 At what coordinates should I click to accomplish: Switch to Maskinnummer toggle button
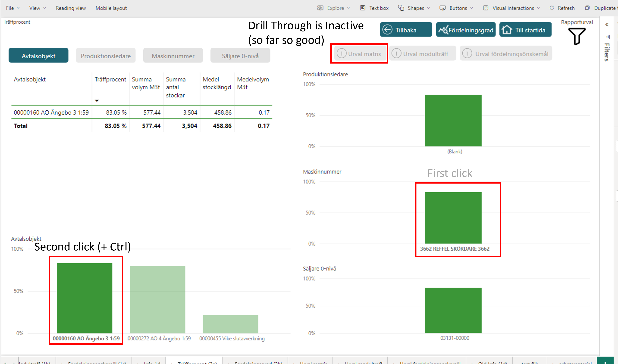[173, 55]
